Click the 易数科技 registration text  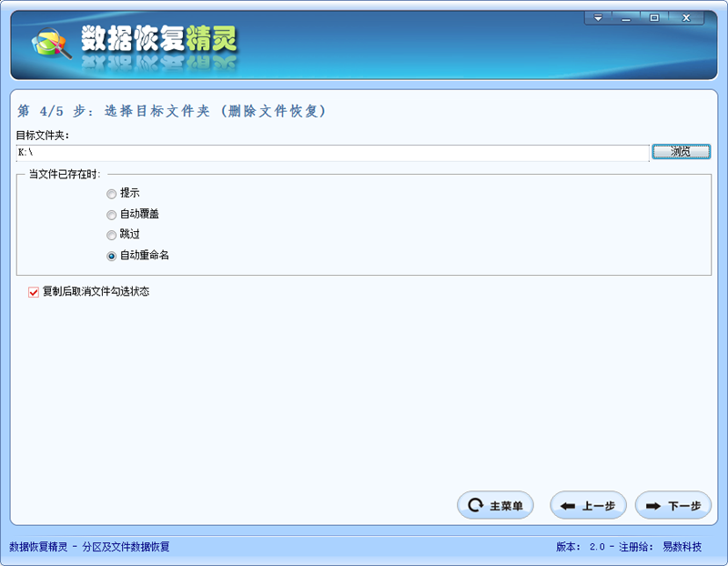click(x=682, y=547)
